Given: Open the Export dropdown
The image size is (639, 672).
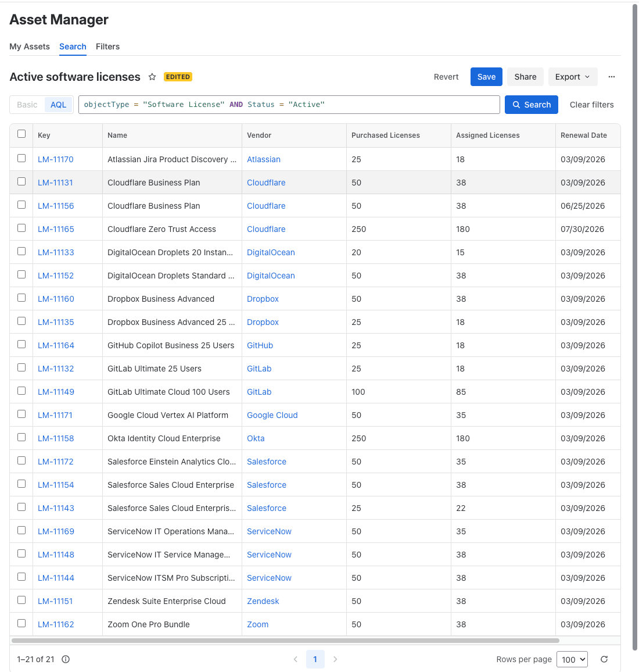Looking at the screenshot, I should coord(572,77).
